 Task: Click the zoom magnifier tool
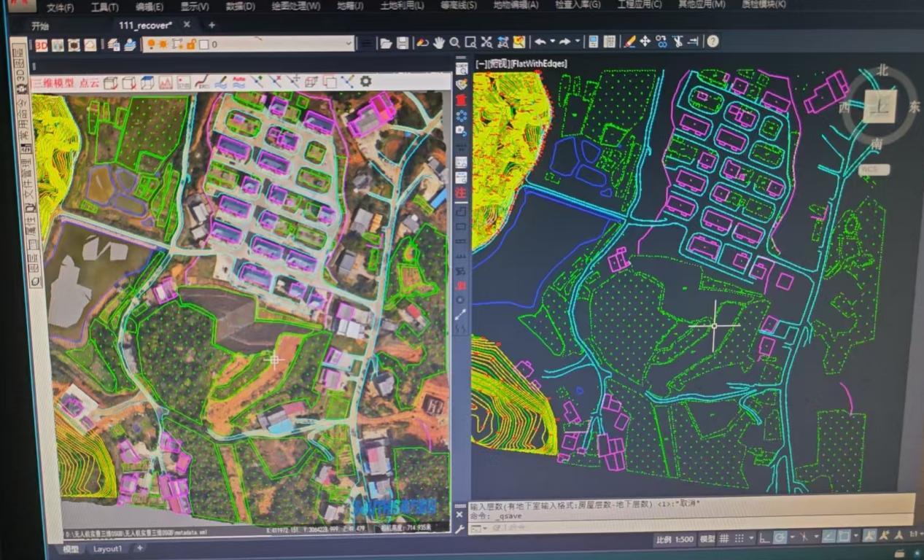[x=454, y=42]
